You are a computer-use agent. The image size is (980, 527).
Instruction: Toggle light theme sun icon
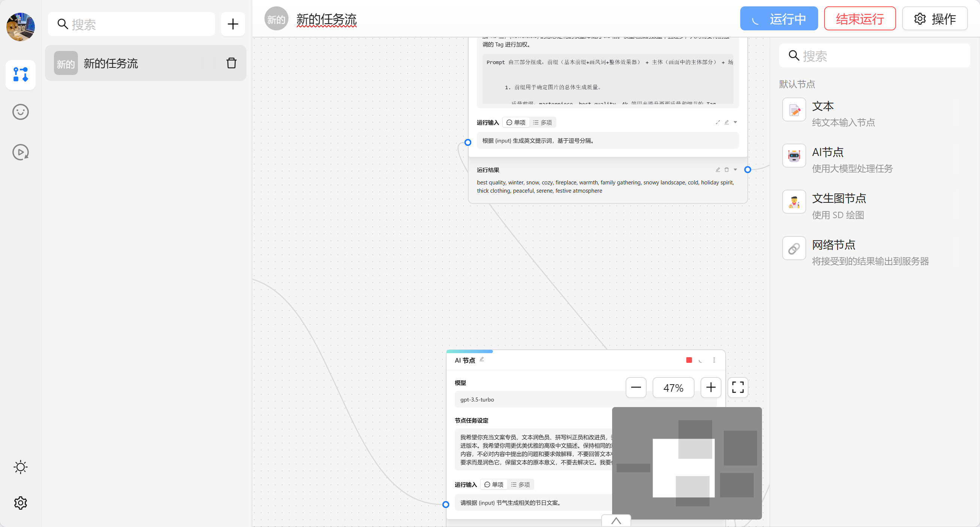point(21,467)
